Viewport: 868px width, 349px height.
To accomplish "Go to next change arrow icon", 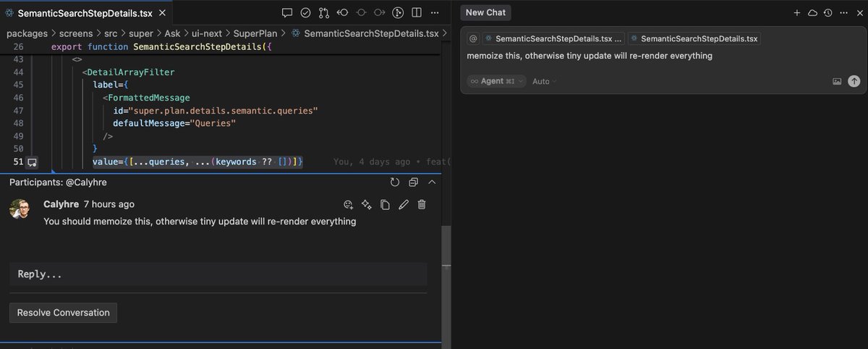I will pyautogui.click(x=379, y=12).
